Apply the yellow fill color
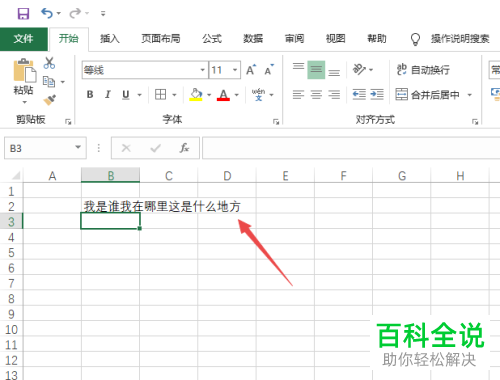Viewport: 500px width, 380px height. click(x=196, y=95)
